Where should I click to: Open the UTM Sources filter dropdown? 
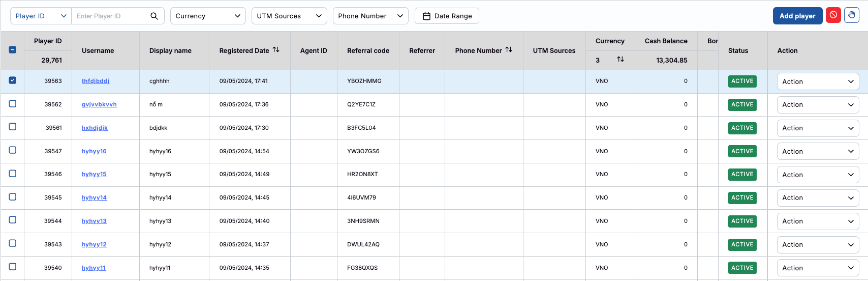coord(289,16)
